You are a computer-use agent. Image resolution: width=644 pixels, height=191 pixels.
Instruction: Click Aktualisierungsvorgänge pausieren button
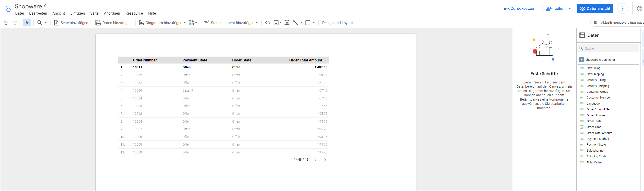(618, 22)
